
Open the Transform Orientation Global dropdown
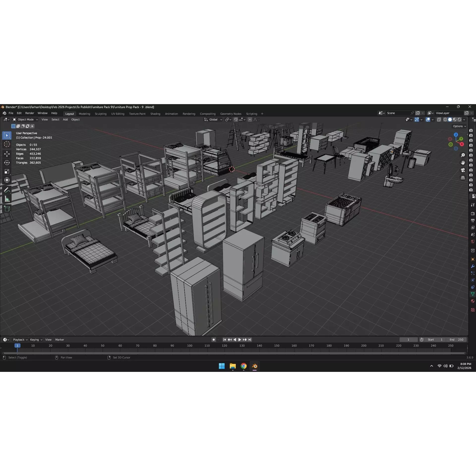[x=213, y=119]
